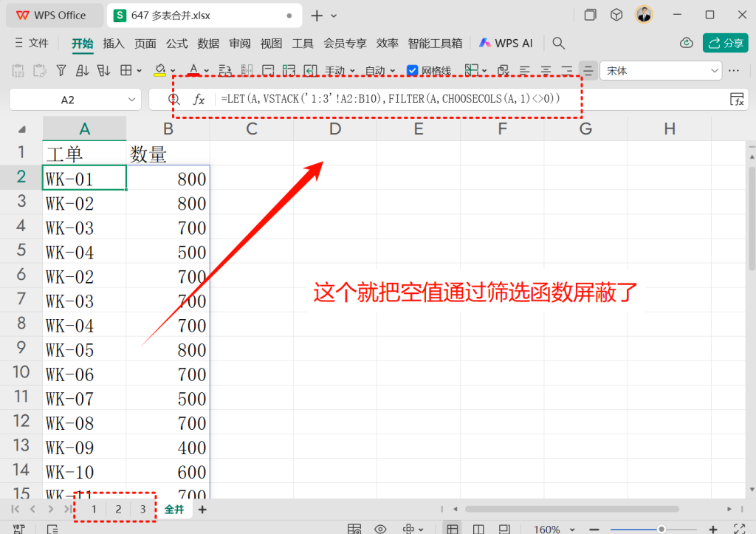Viewport: 756px width, 534px height.
Task: Open the borders dropdown arrow
Action: pyautogui.click(x=140, y=71)
